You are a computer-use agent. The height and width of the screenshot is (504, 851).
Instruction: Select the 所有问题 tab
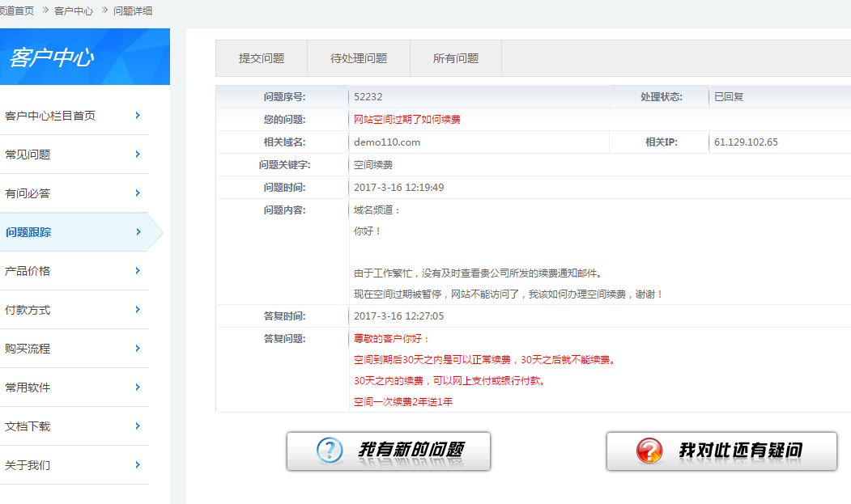click(x=456, y=58)
